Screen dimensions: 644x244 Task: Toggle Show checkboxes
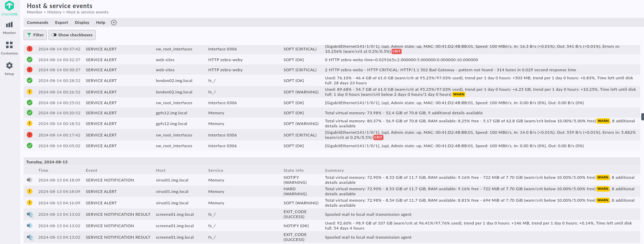click(x=72, y=35)
